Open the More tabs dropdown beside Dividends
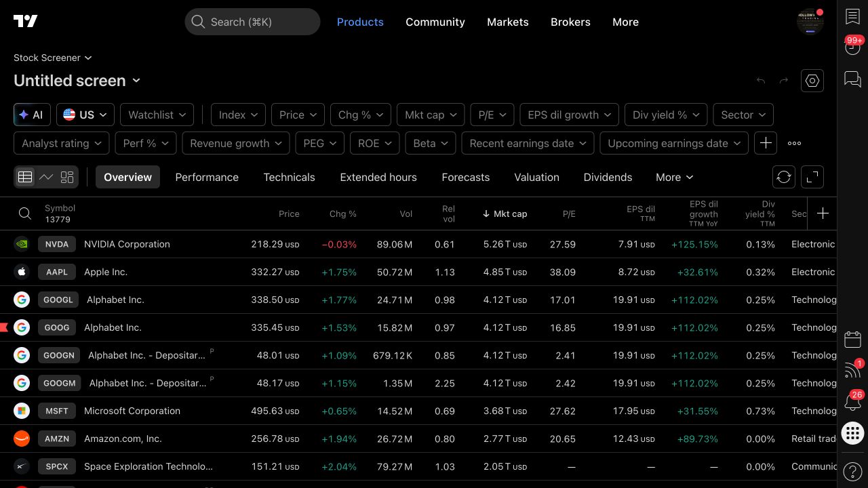Viewport: 868px width, 488px height. point(675,177)
